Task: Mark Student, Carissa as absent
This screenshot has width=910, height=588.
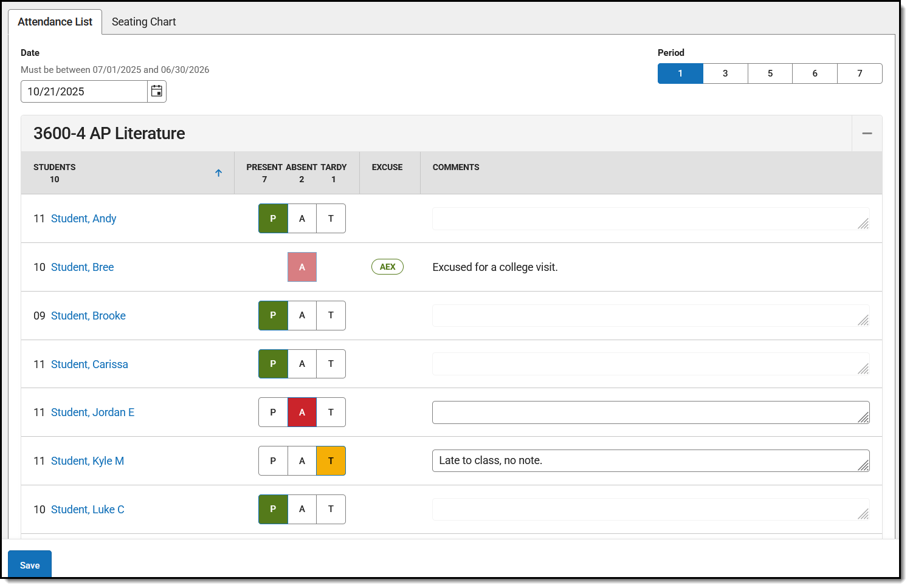Action: pos(302,363)
